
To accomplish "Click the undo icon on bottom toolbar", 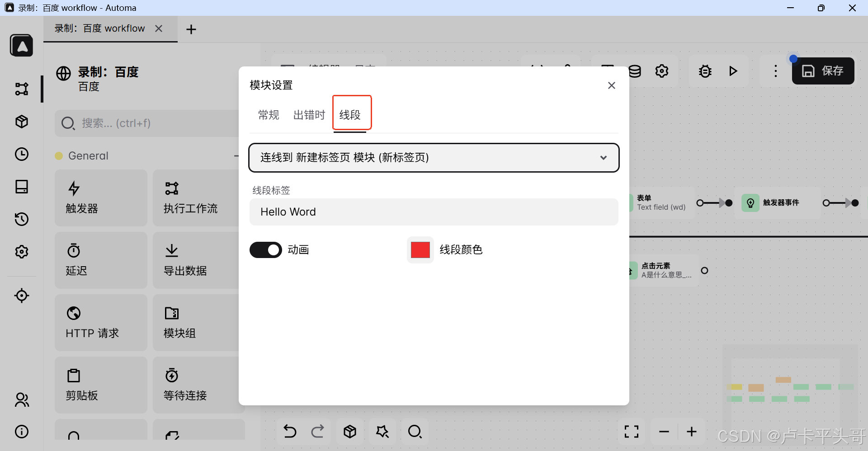I will 290,432.
